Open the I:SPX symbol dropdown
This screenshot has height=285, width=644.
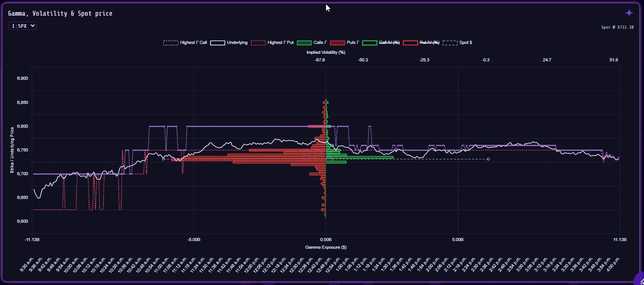22,26
